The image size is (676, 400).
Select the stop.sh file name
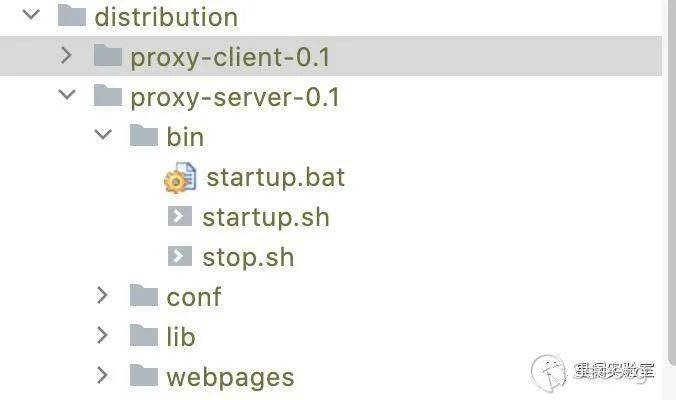click(x=248, y=257)
